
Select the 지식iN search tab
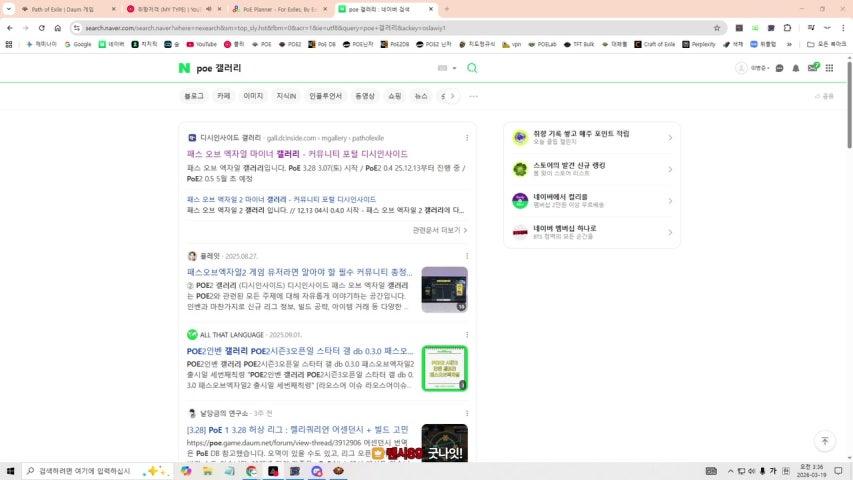[x=286, y=96]
